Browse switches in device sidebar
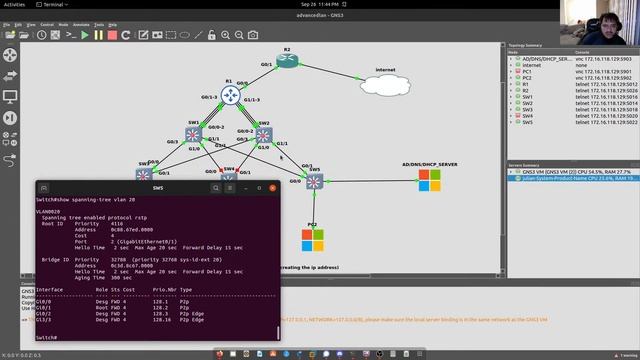Image resolution: width=640 pixels, height=360 pixels. (x=10, y=76)
